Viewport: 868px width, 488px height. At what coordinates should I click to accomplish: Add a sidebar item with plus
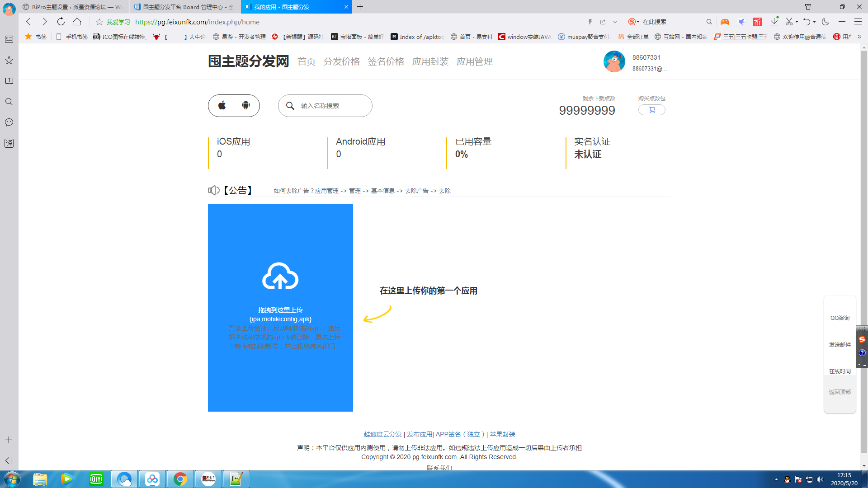pyautogui.click(x=9, y=440)
